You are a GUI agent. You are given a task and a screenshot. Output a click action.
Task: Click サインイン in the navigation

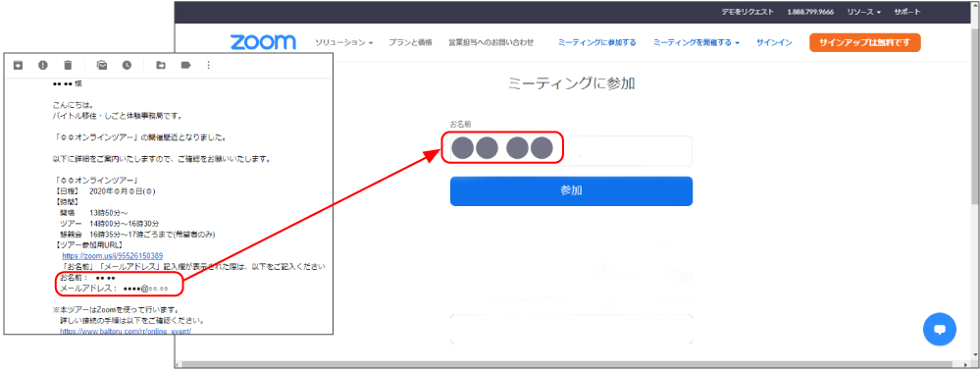click(774, 42)
